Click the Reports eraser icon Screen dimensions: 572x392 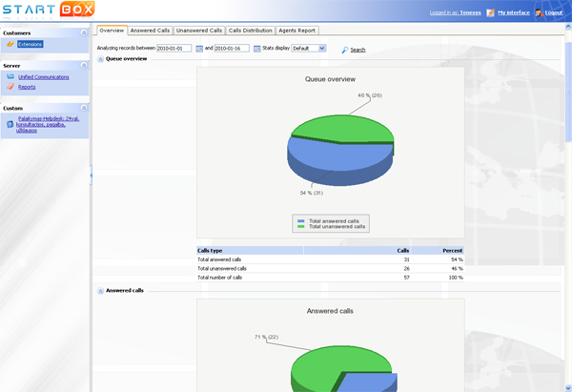(10, 87)
